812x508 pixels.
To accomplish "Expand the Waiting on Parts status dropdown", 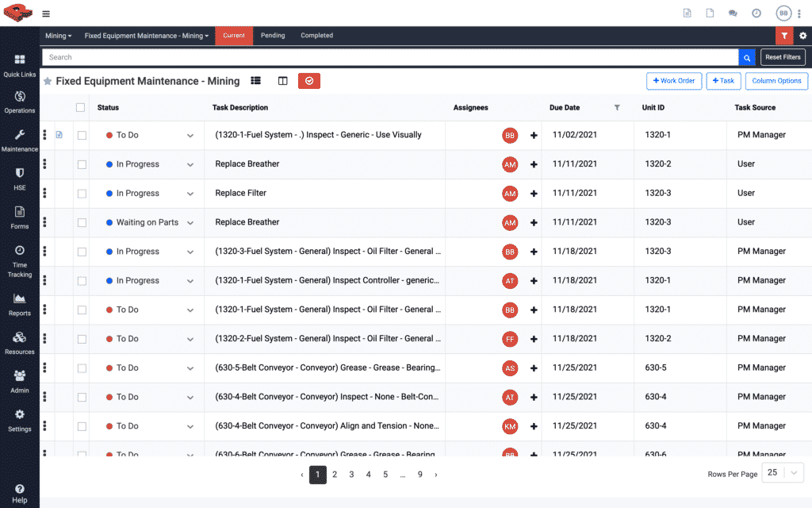I will [190, 223].
